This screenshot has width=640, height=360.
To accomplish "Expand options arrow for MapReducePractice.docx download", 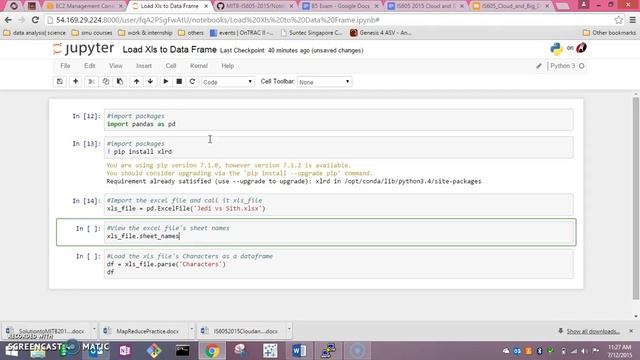I will (191, 329).
